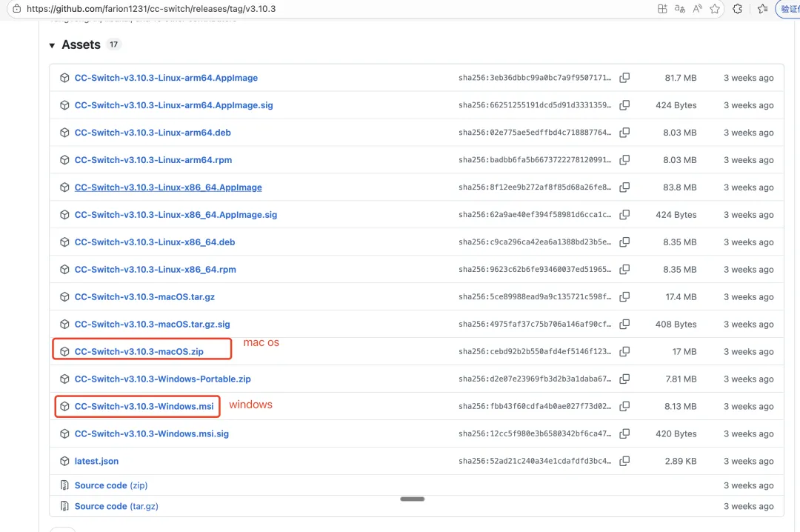Click the 420 Bytes size value
Image resolution: width=800 pixels, height=532 pixels.
point(676,433)
